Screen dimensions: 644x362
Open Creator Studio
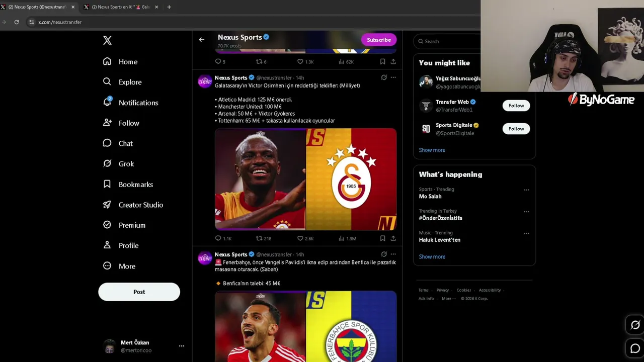click(133, 205)
